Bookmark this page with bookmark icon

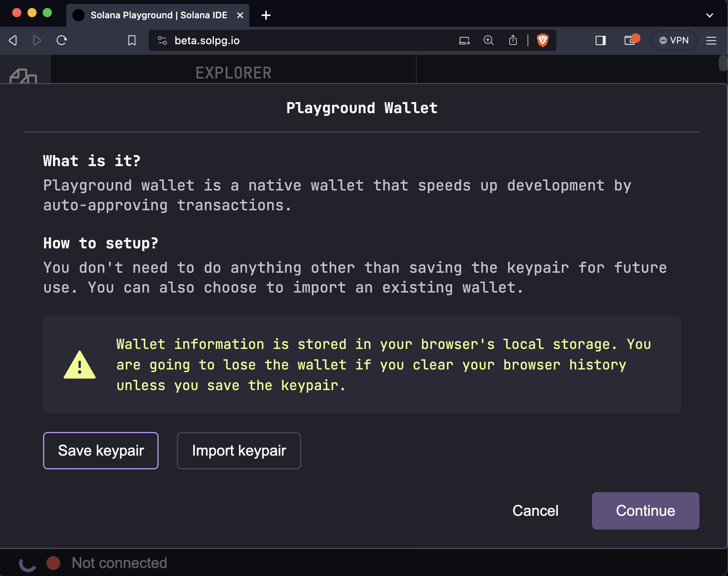(132, 40)
